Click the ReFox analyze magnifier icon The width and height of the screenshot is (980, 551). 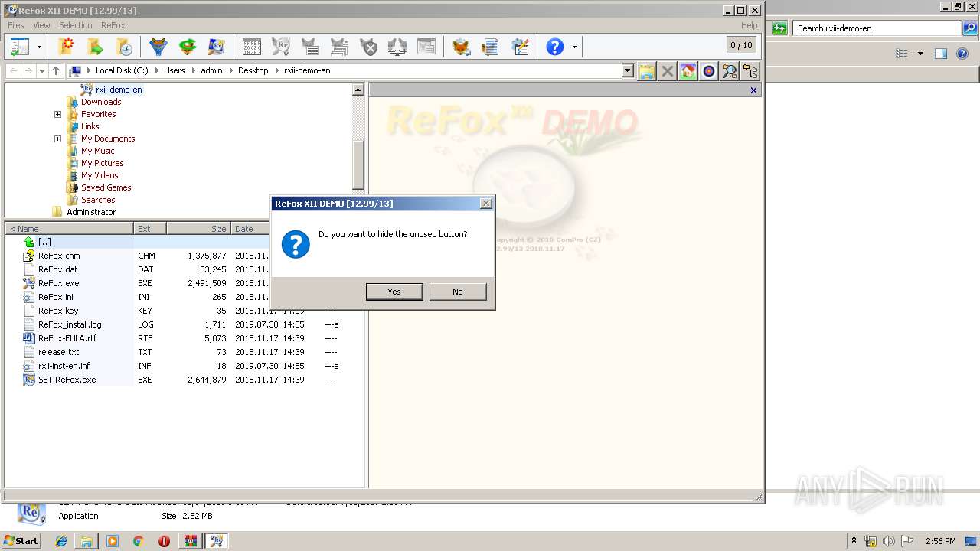pyautogui.click(x=217, y=47)
